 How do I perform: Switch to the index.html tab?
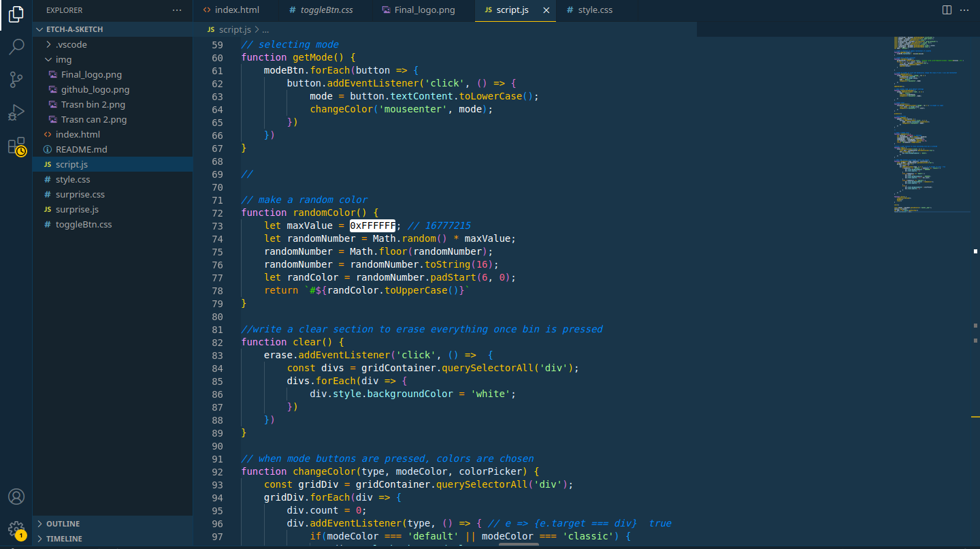[236, 10]
